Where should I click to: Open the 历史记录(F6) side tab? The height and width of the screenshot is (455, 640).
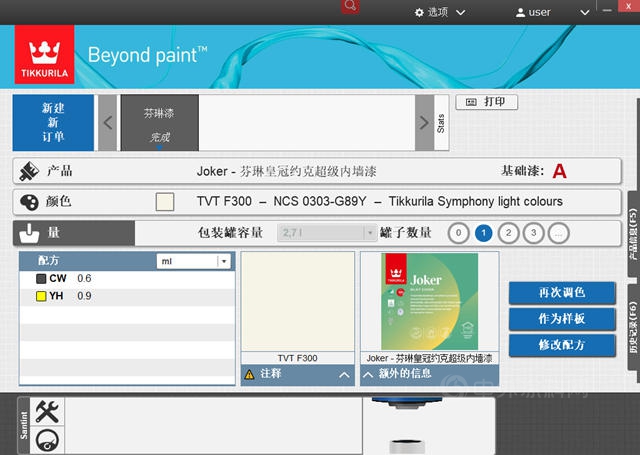633,327
